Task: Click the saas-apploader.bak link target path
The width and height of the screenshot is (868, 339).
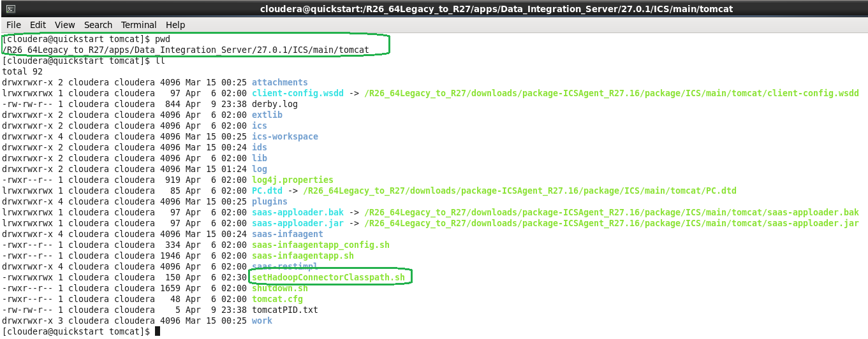Action: point(612,212)
